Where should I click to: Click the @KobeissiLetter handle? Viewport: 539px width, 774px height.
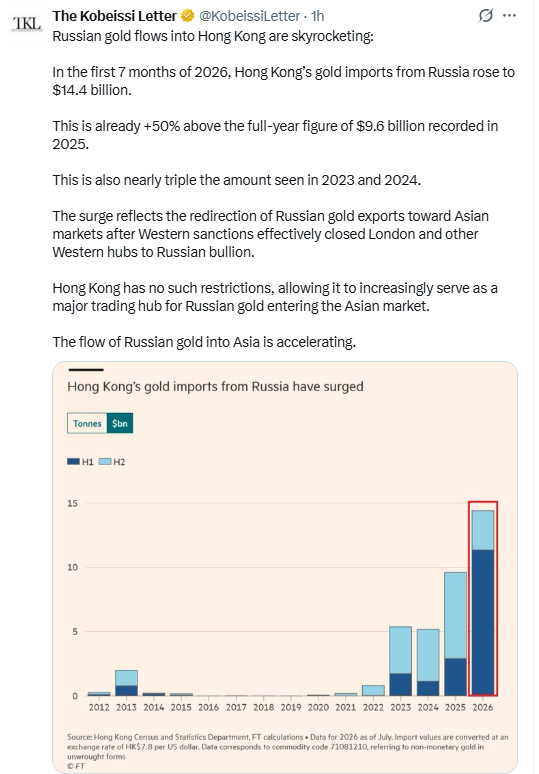249,16
